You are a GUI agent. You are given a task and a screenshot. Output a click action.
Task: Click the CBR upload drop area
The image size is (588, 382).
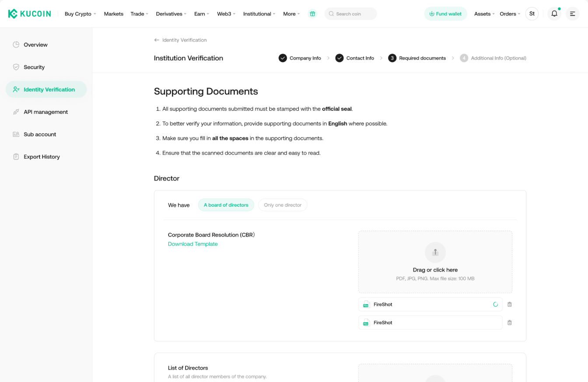pos(435,262)
